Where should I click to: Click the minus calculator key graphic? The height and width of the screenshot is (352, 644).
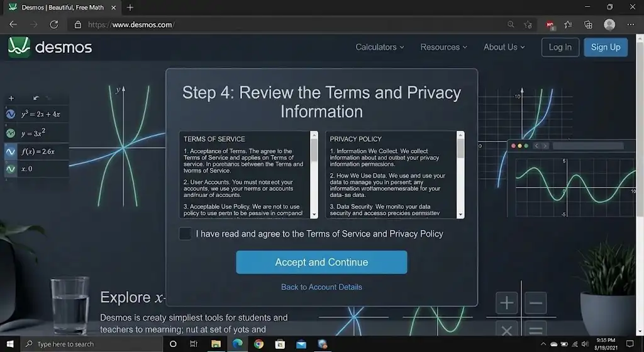pos(536,303)
